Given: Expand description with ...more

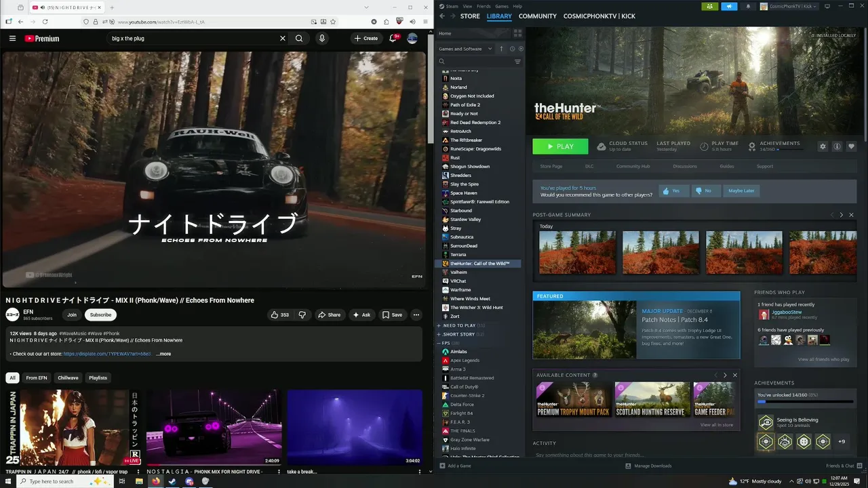Looking at the screenshot, I should [x=163, y=354].
